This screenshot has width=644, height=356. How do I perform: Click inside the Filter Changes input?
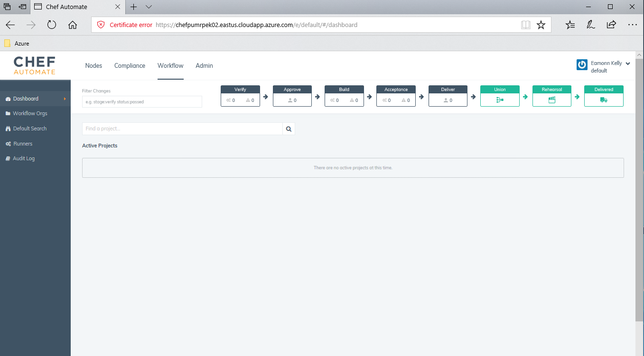pos(142,101)
